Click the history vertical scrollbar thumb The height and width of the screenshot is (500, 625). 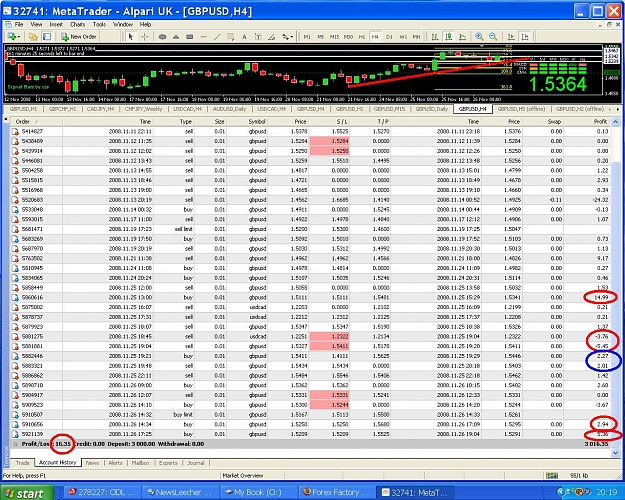pos(615,305)
